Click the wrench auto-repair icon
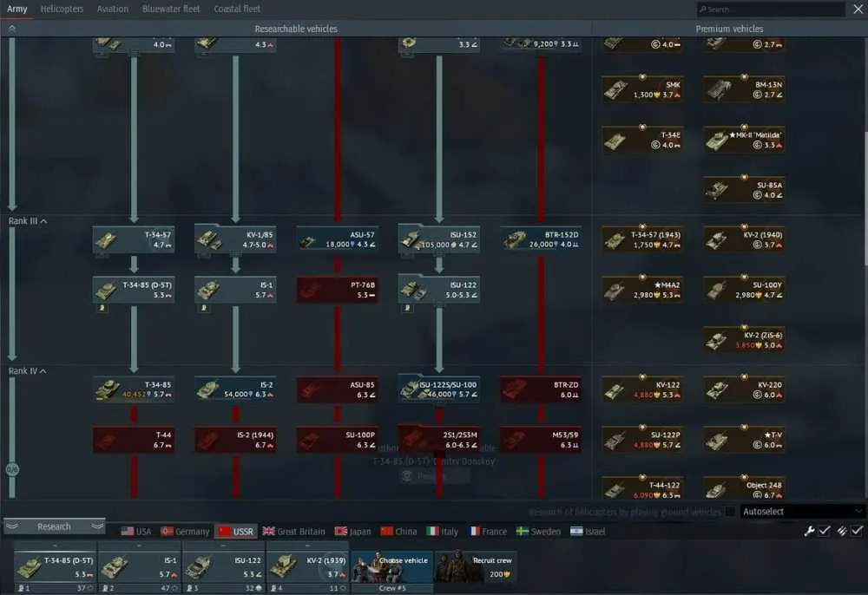The image size is (868, 595). 809,531
